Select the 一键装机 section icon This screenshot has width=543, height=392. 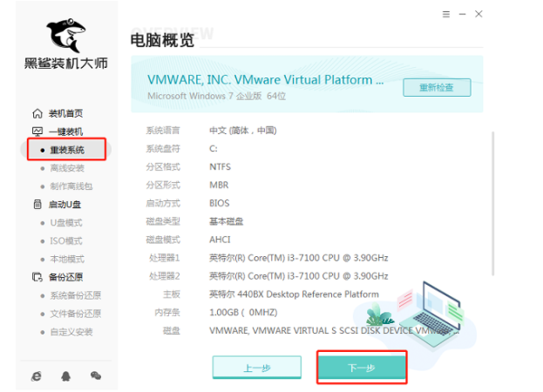click(x=37, y=132)
